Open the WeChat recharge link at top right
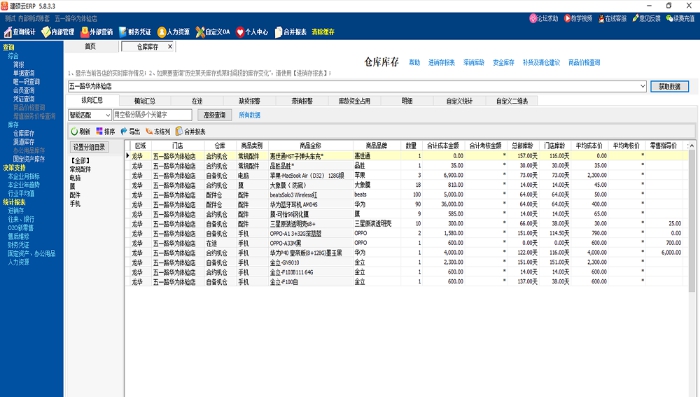Screen dimensions: 700x397 pos(680,18)
